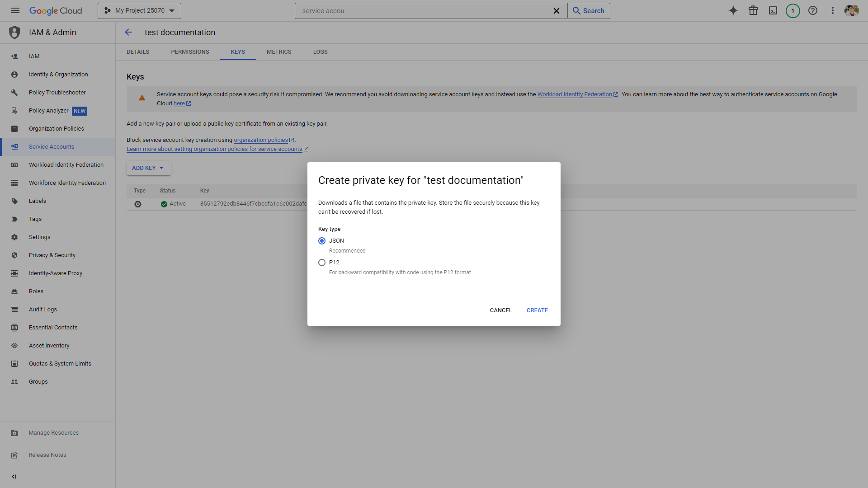The width and height of the screenshot is (868, 488).
Task: Open the help question mark icon
Action: pos(813,11)
